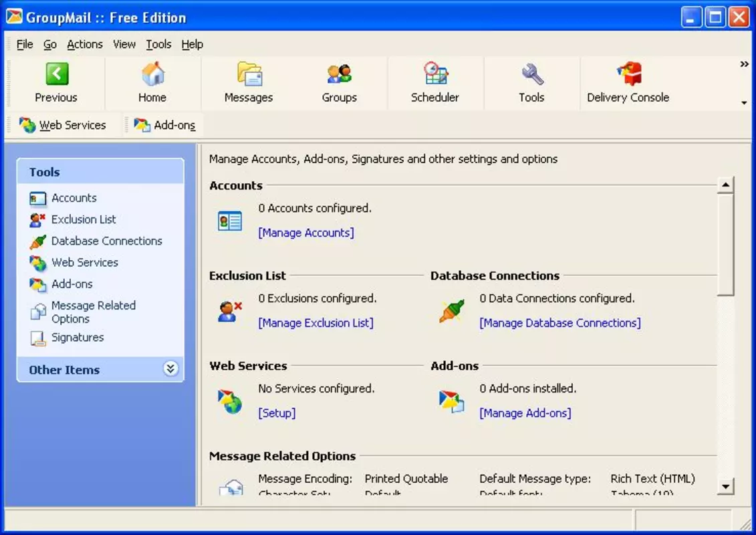Viewport: 756px width, 535px height.
Task: Open the Tools menu
Action: coord(158,44)
